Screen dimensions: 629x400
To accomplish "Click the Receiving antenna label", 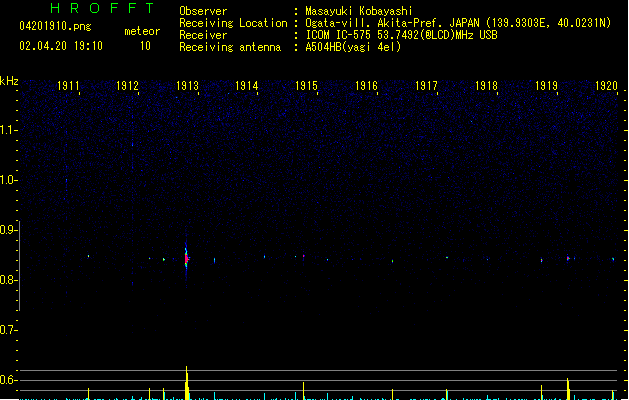I will tap(230, 47).
